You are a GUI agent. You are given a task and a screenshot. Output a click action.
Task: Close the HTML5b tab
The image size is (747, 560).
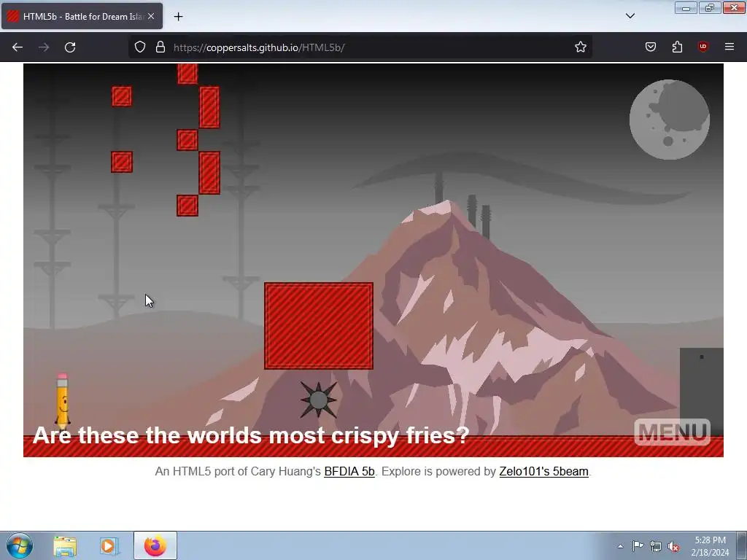point(151,16)
